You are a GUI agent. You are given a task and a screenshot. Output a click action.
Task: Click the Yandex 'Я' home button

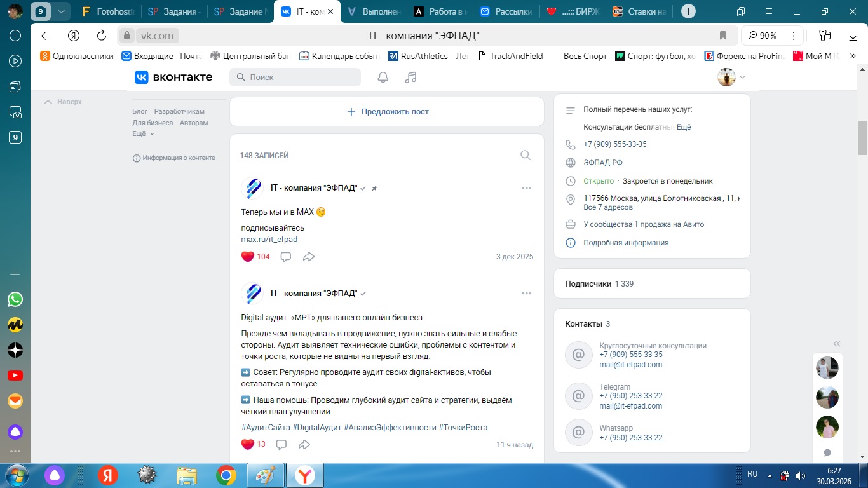point(74,36)
